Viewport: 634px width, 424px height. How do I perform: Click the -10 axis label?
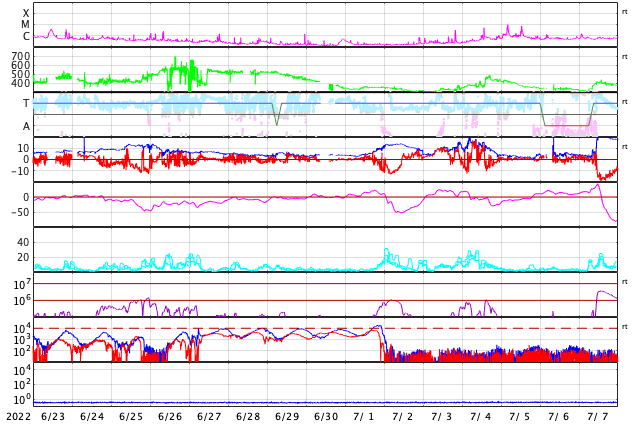[21, 171]
